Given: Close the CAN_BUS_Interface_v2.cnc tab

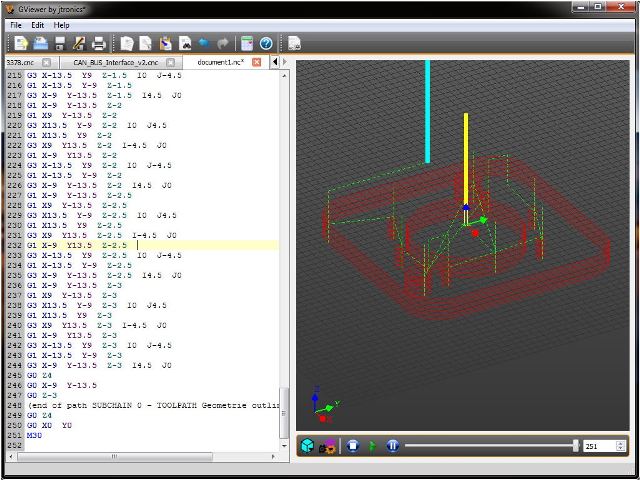Looking at the screenshot, I should pos(170,62).
